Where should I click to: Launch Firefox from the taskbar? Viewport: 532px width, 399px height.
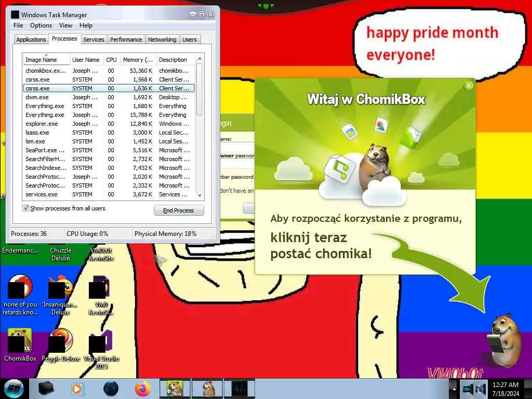point(142,389)
